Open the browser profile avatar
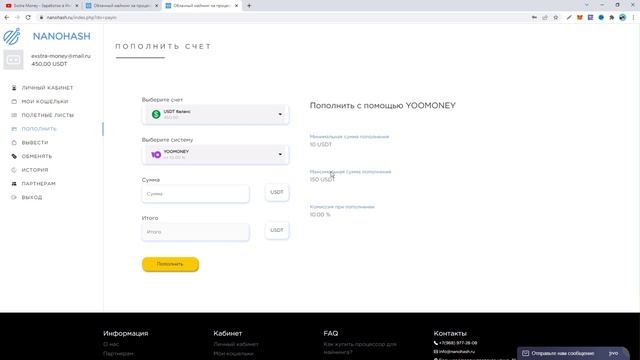Image resolution: width=640 pixels, height=360 pixels. tap(622, 18)
